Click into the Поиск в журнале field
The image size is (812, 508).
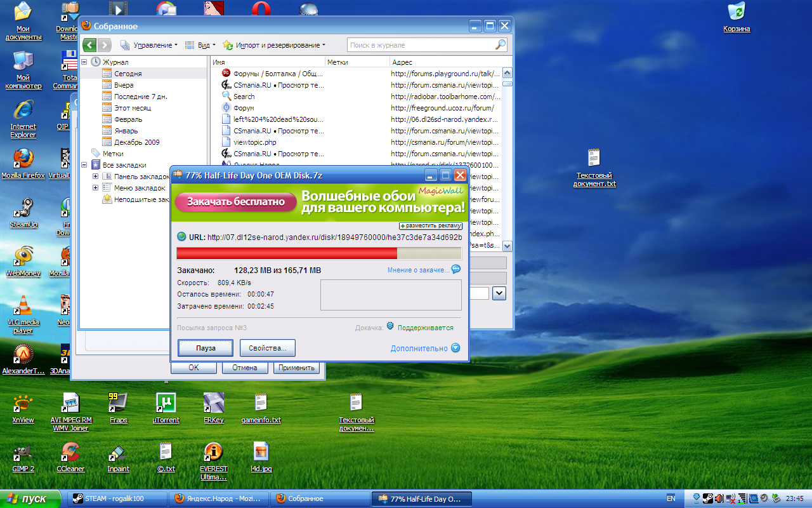(419, 45)
